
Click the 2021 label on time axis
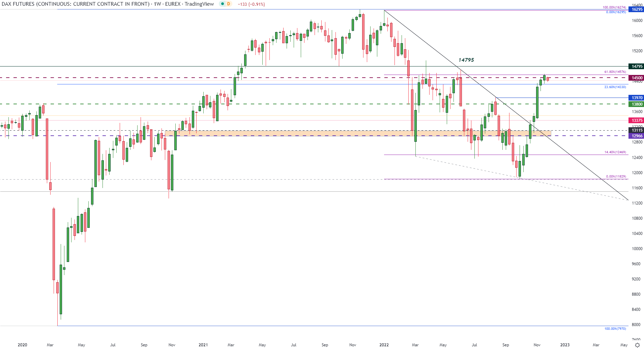203,345
